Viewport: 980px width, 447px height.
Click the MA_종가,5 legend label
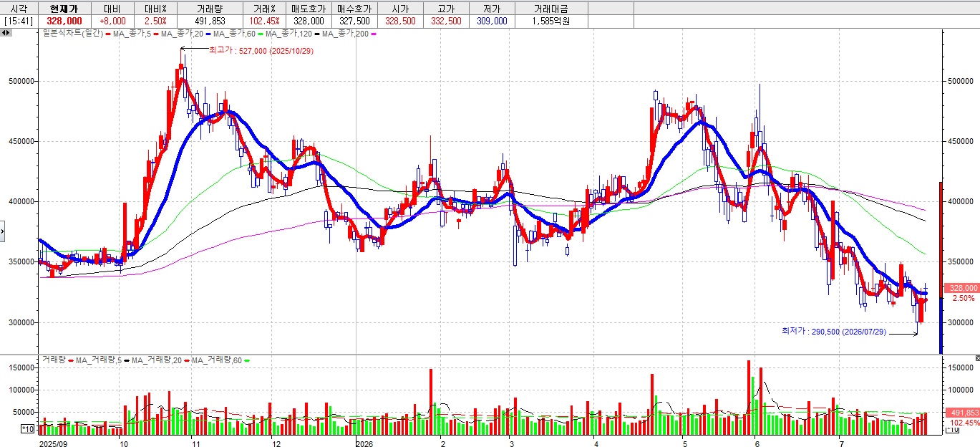pyautogui.click(x=132, y=34)
